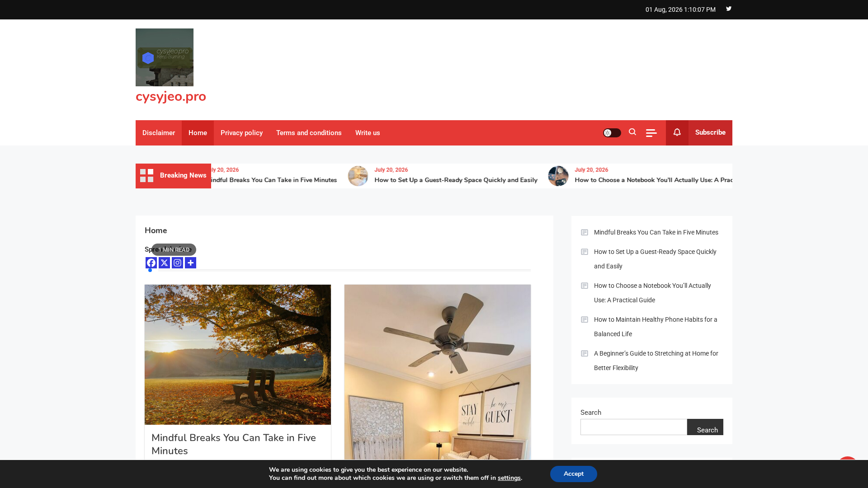Toggle the dark mode switch
868x488 pixels.
coord(612,133)
